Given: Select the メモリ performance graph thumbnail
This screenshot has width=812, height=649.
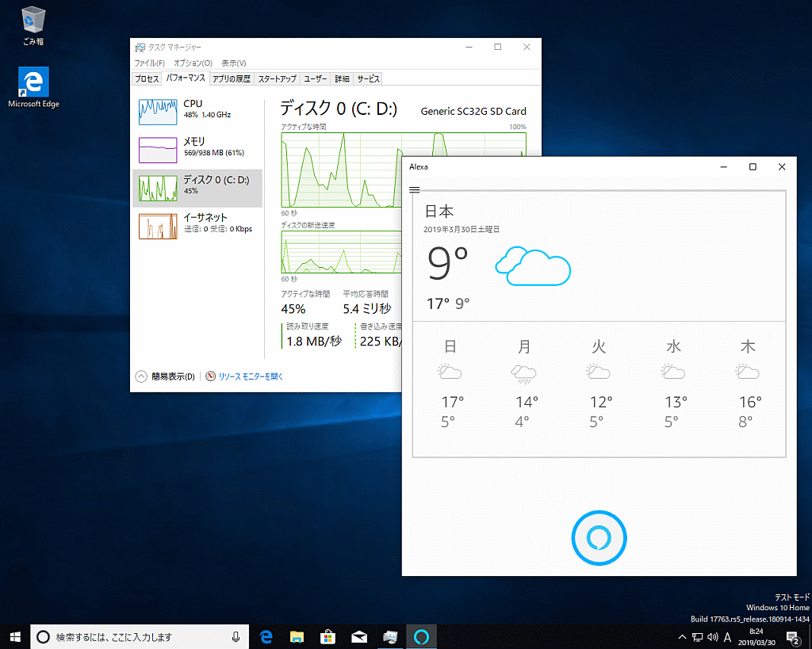Looking at the screenshot, I should [158, 150].
